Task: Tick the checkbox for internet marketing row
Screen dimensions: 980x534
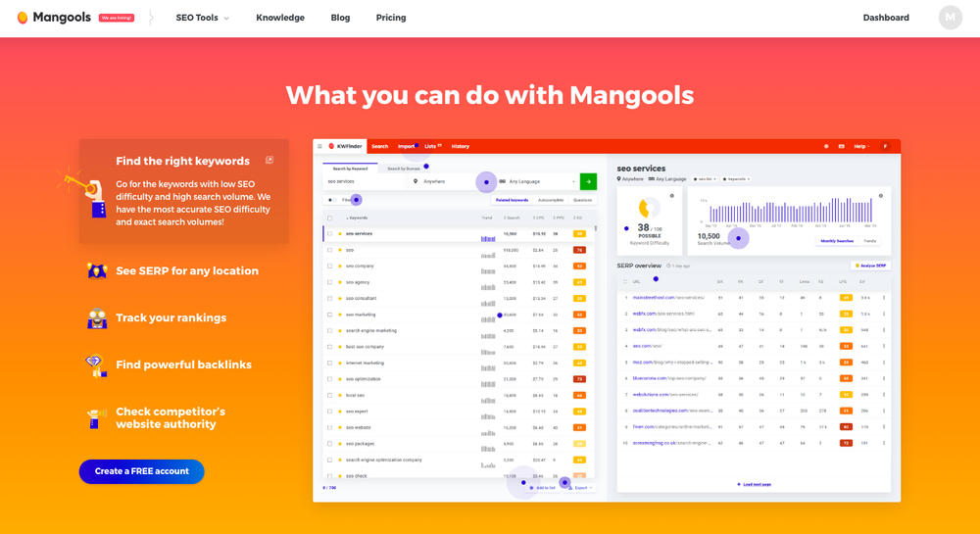Action: [330, 363]
